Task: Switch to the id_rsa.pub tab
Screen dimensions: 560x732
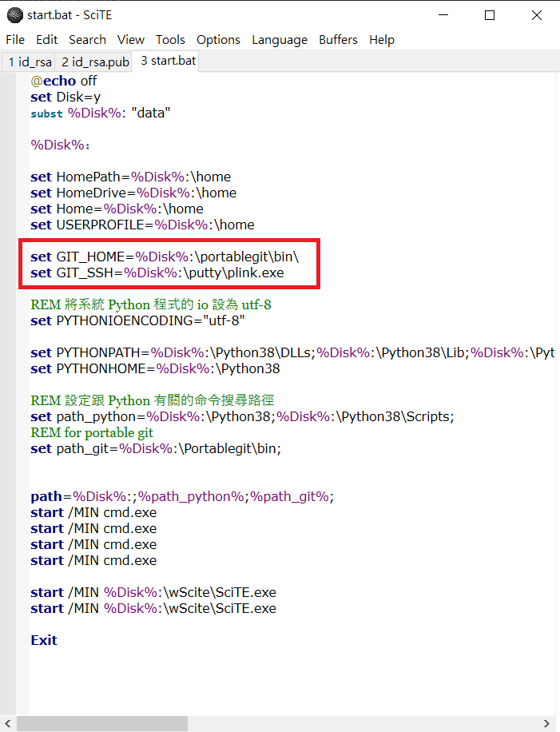Action: tap(95, 62)
